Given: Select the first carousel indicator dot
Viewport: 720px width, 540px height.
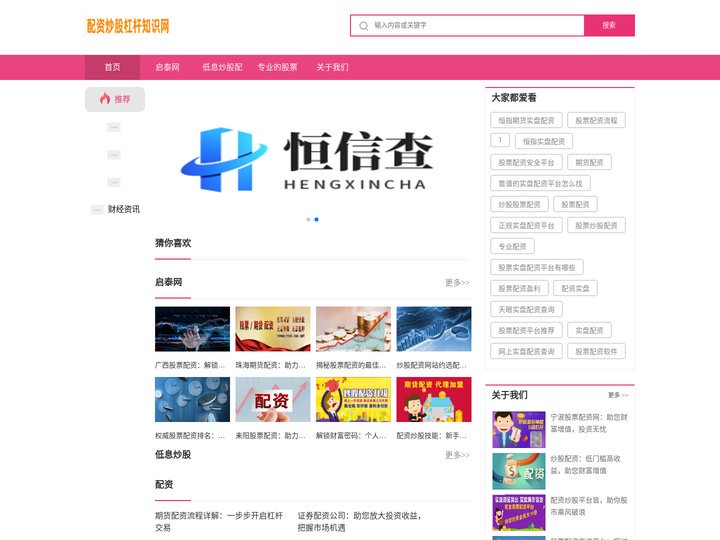Looking at the screenshot, I should pos(309,219).
